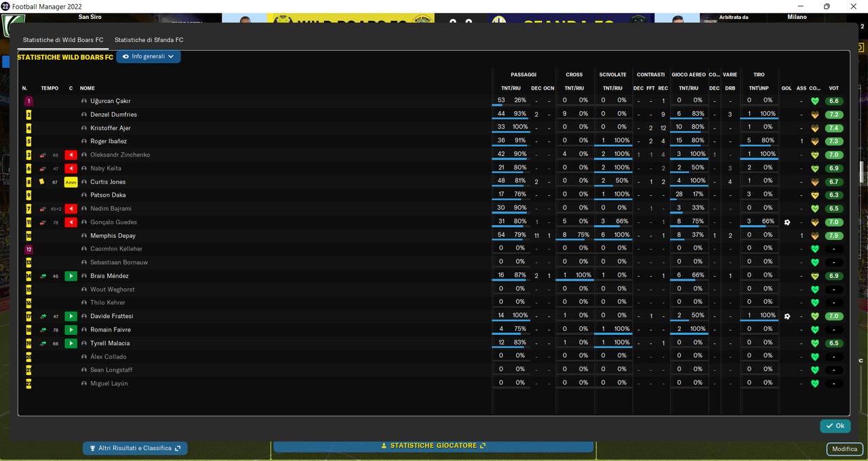Image resolution: width=868 pixels, height=461 pixels.
Task: Click the Amm badge on Curtis Jones's row
Action: click(71, 182)
